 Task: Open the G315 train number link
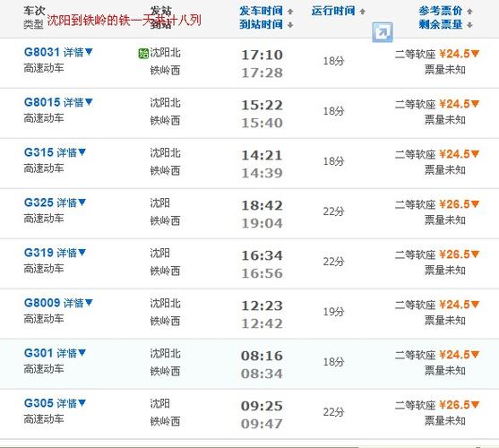tap(39, 152)
